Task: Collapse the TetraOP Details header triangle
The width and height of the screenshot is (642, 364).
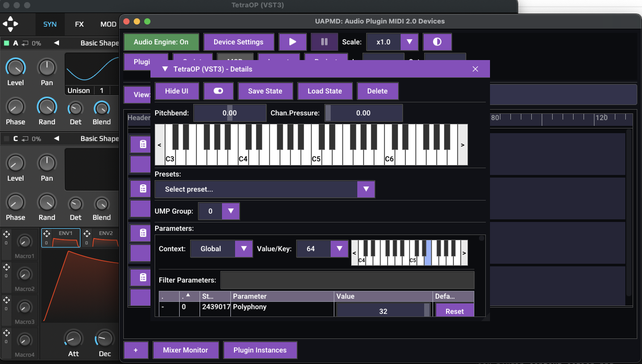Action: (165, 69)
